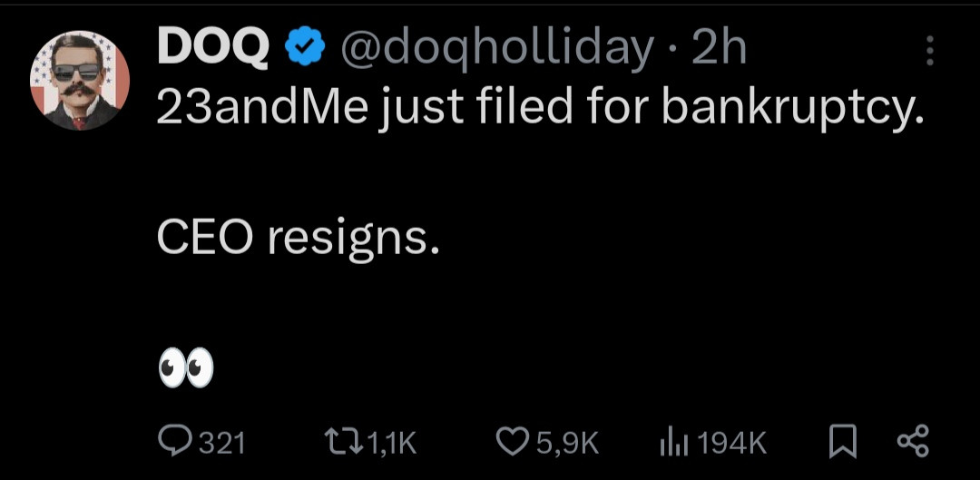Click the 321 replies count
980x480 pixels.
pos(221,443)
